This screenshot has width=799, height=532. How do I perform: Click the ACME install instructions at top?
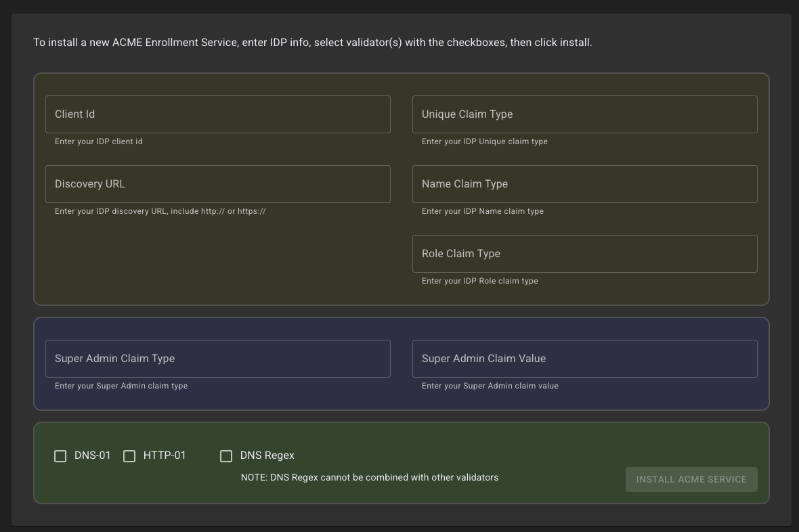tap(313, 43)
